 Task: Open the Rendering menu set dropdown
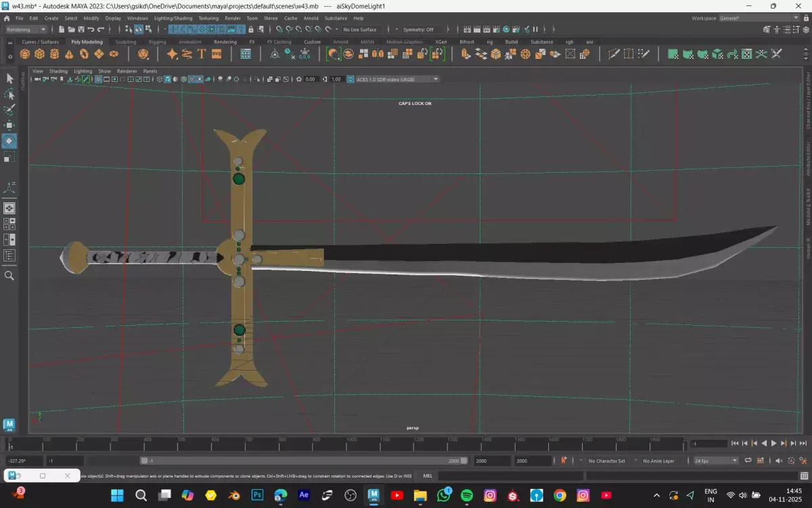(26, 30)
